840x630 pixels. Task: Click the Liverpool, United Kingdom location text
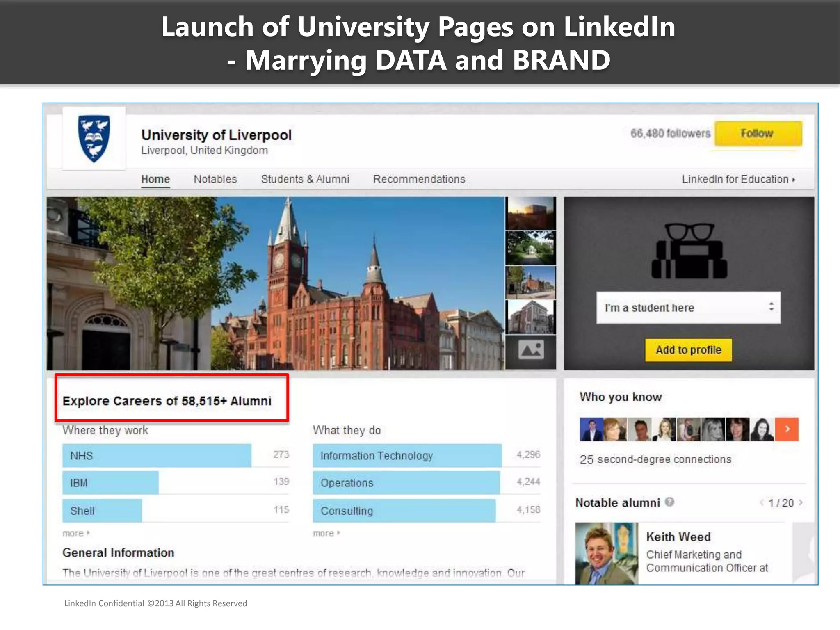pos(204,151)
